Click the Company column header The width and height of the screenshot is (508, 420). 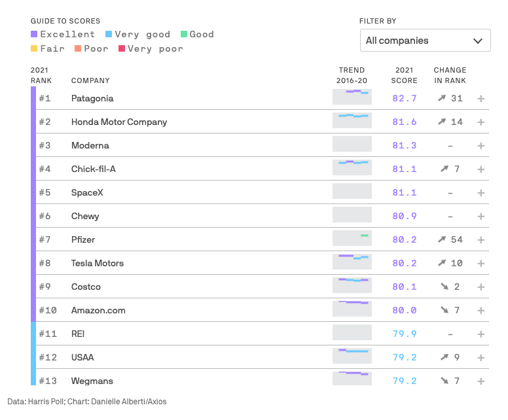[90, 80]
